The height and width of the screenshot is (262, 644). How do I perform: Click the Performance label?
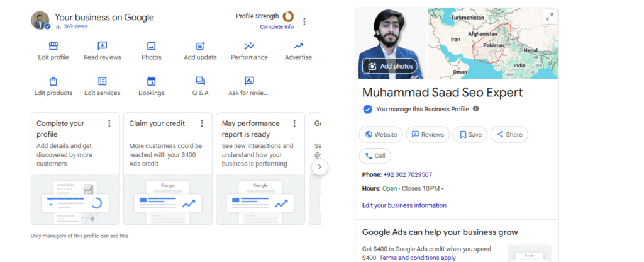click(x=249, y=57)
